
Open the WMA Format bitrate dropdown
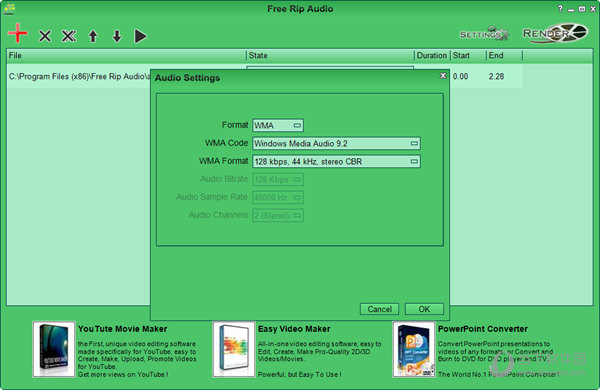[x=336, y=161]
